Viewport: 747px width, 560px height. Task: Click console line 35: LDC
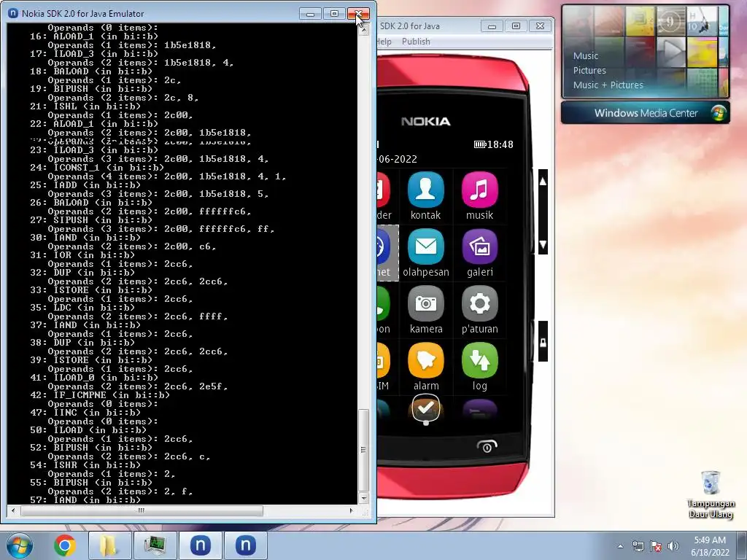click(82, 308)
